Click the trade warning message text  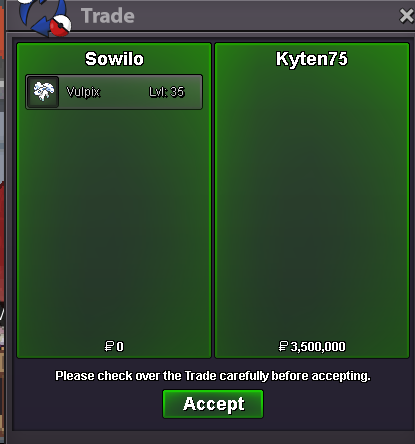(213, 376)
